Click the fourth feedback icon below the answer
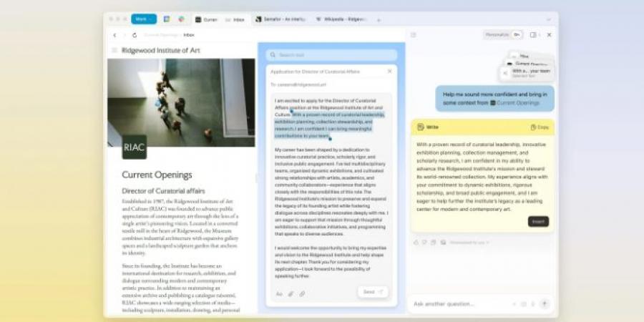This screenshot has height=322, width=644. point(443,243)
